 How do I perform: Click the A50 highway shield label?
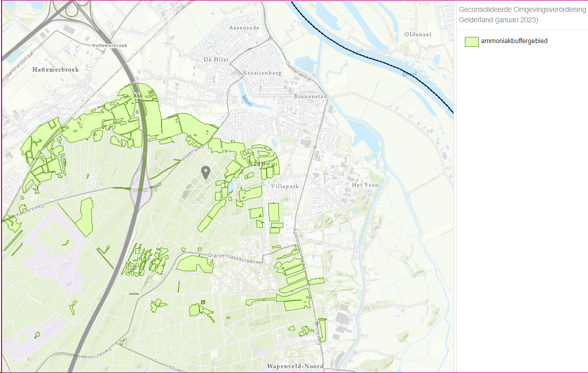coord(138,96)
